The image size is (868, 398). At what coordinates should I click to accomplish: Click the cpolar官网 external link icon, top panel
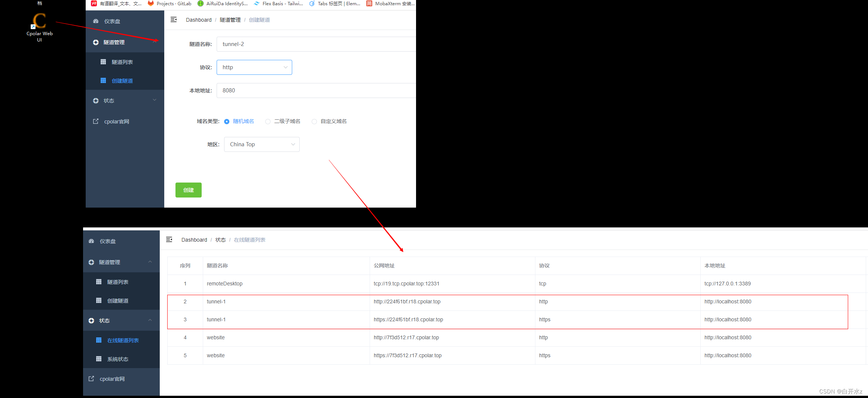(x=96, y=121)
